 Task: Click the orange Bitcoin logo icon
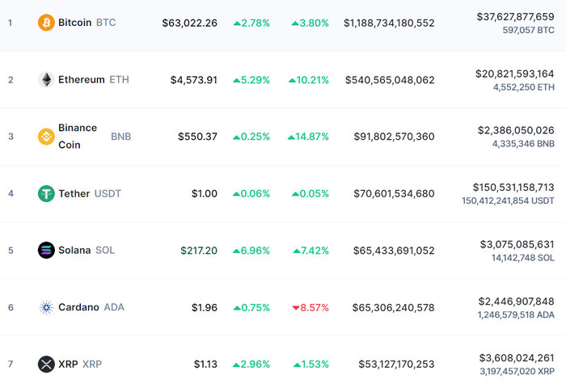[x=46, y=23]
